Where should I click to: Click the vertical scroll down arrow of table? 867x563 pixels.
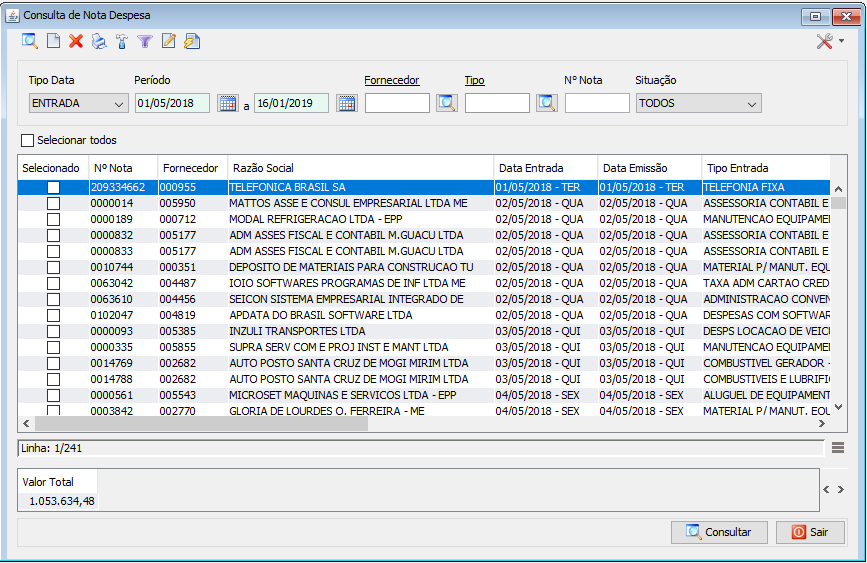pyautogui.click(x=838, y=407)
